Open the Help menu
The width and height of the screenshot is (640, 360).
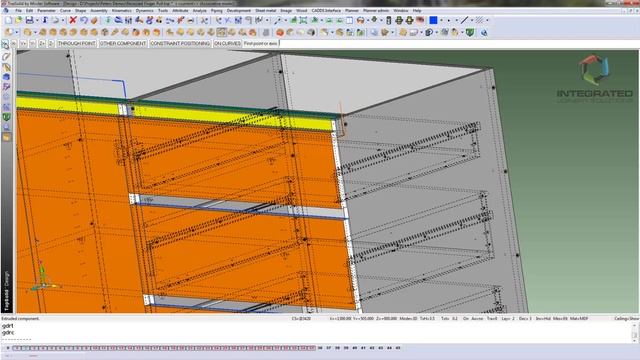(x=417, y=11)
